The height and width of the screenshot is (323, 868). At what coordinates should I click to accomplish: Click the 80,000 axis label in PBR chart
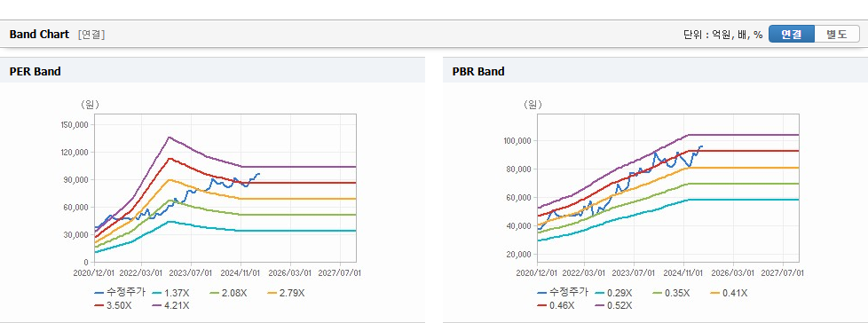(x=519, y=169)
